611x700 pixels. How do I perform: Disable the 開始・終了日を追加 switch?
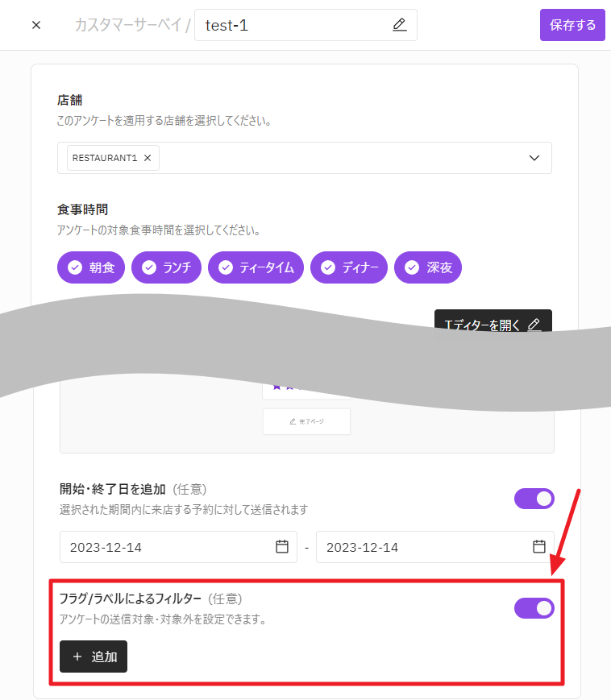[x=534, y=499]
